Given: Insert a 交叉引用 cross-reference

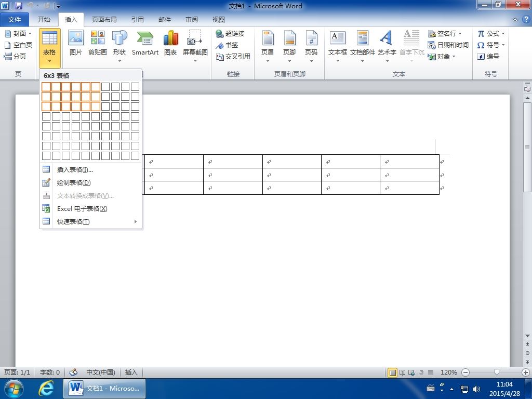Looking at the screenshot, I should pyautogui.click(x=233, y=57).
